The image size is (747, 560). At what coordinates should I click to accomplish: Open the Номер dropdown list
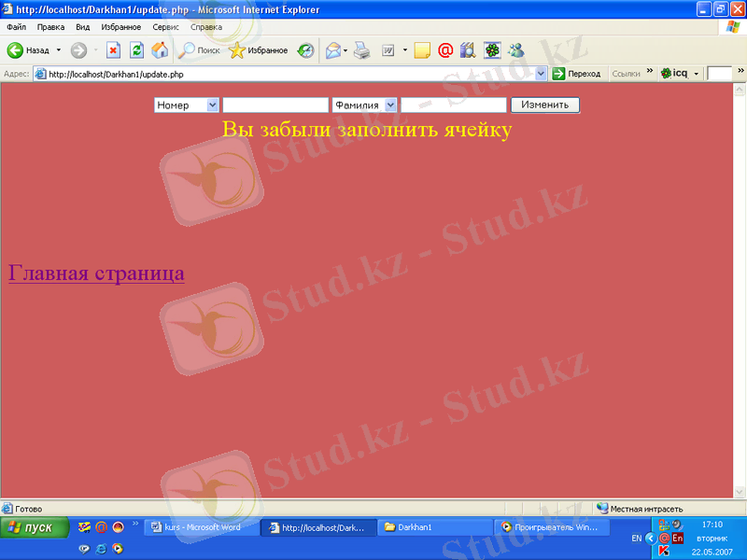[186, 105]
